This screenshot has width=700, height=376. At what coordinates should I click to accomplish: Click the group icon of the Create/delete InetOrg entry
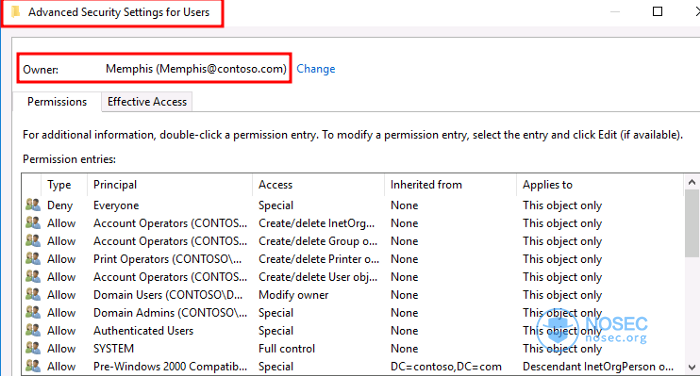pos(33,223)
